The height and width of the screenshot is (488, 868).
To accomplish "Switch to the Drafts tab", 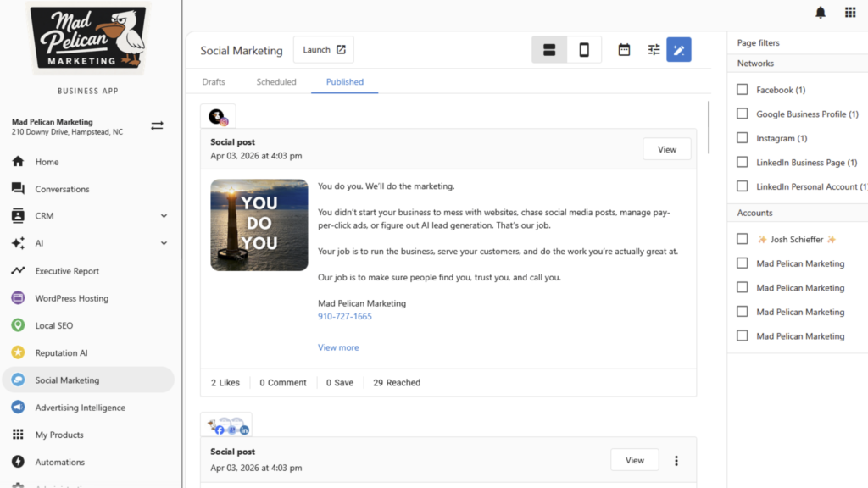I will coord(213,81).
